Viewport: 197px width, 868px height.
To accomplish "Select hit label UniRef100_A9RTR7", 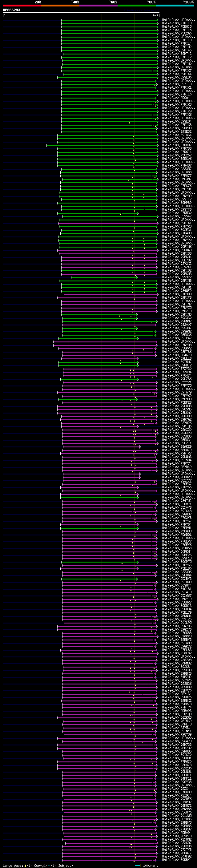I will pyautogui.click(x=177, y=454).
